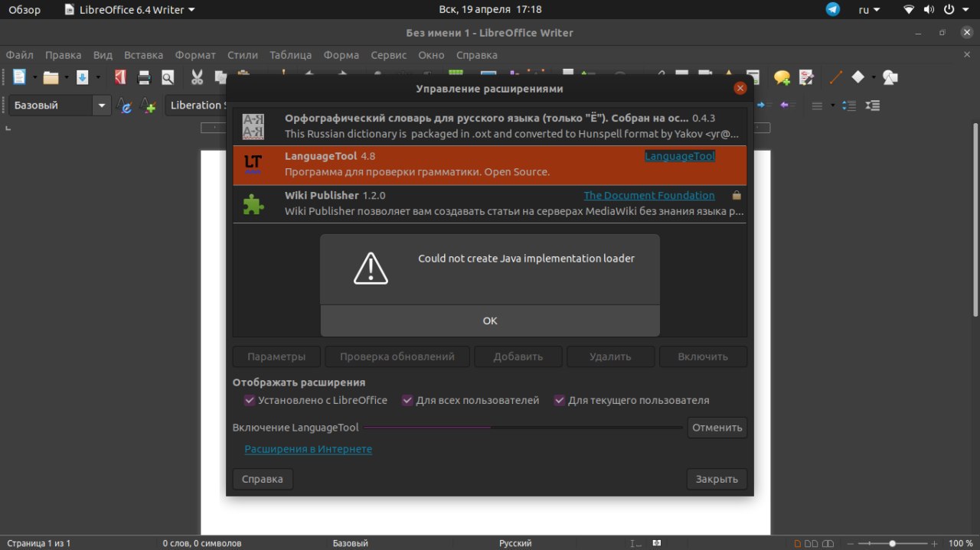
Task: Click the zoom in plus icon
Action: 933,543
